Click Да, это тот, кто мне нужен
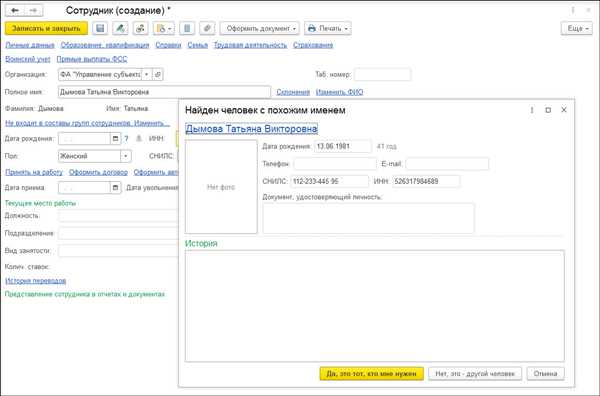 [x=372, y=373]
